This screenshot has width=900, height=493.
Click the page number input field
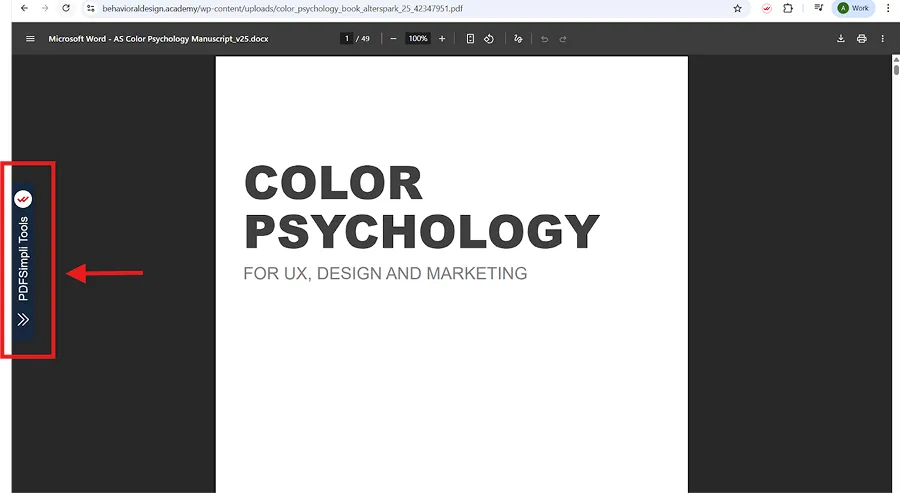346,39
